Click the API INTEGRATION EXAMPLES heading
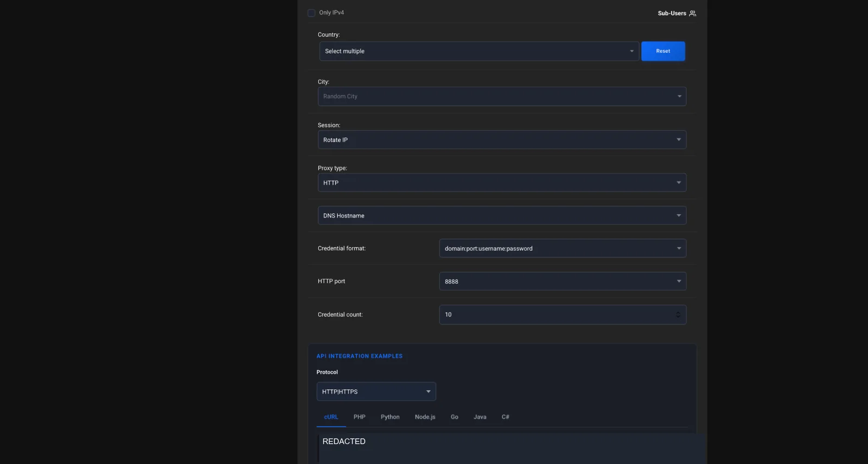 tap(360, 357)
